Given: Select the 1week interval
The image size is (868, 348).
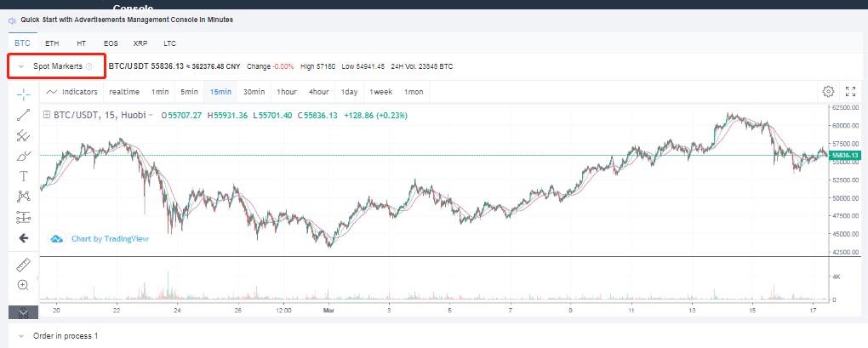Looking at the screenshot, I should [381, 92].
